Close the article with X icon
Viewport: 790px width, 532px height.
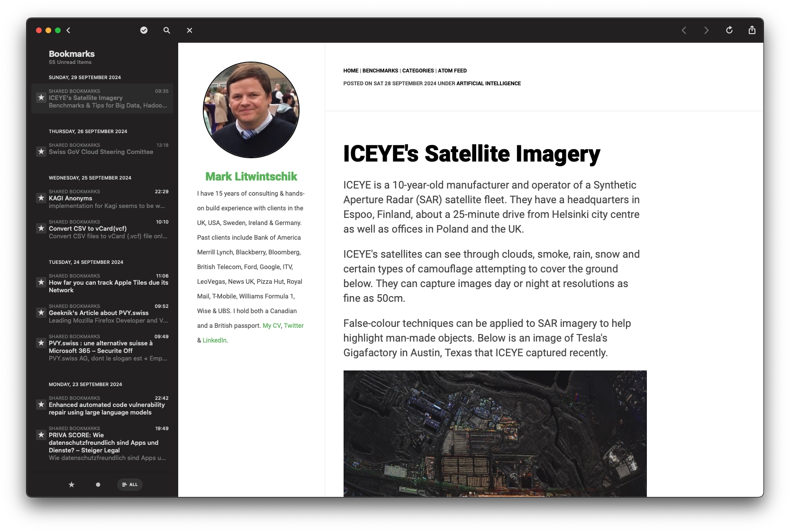pyautogui.click(x=190, y=30)
